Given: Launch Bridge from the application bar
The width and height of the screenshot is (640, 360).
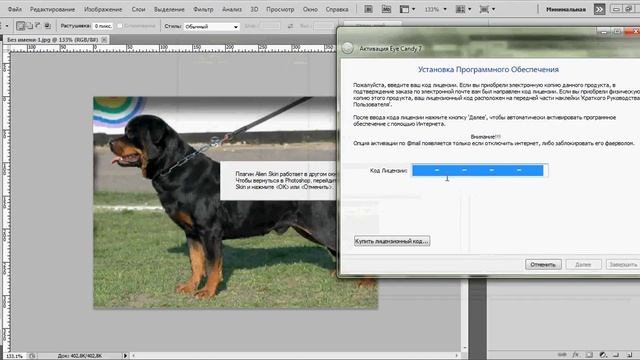Looking at the screenshot, I should click(x=368, y=9).
